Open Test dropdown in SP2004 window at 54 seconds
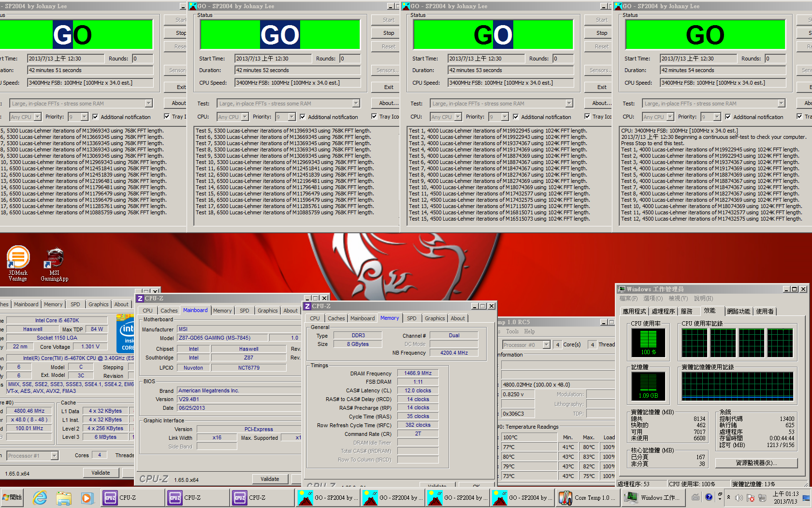 click(781, 103)
